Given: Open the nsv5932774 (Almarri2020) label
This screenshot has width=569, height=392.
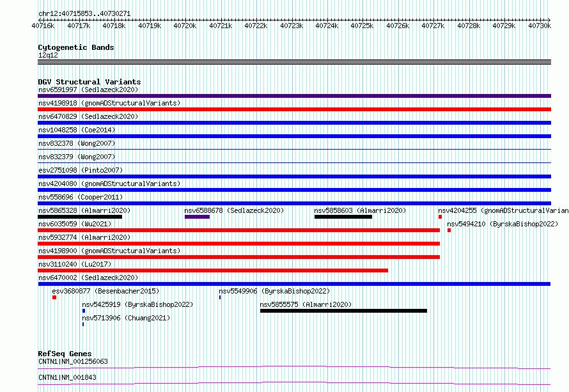Looking at the screenshot, I should [x=84, y=237].
